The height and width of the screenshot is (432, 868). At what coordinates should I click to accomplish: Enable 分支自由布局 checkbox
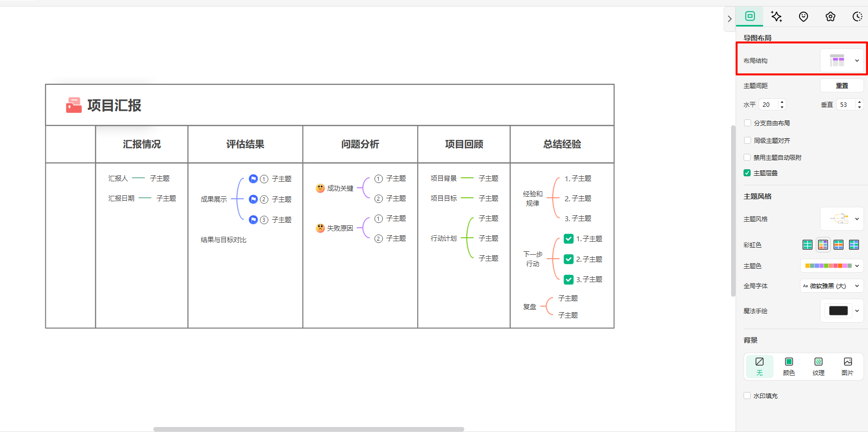747,123
